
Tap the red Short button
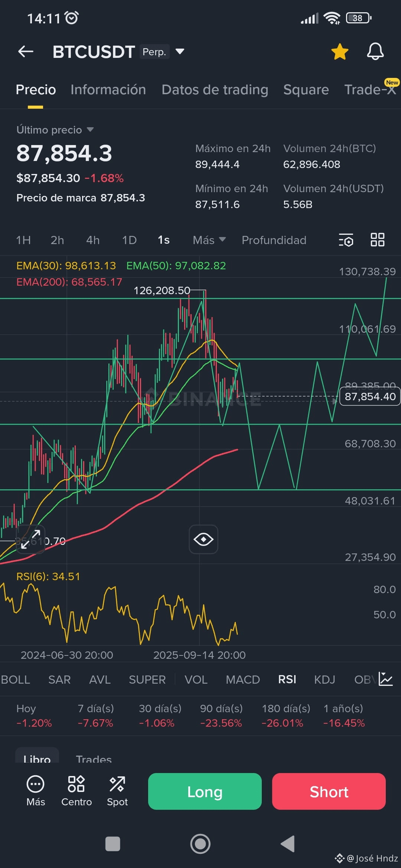[x=329, y=792]
